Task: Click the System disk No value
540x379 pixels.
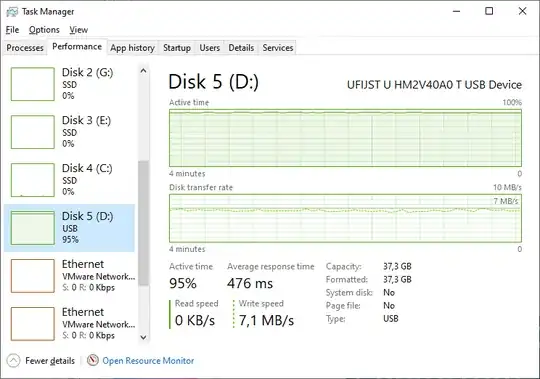Action: [389, 293]
